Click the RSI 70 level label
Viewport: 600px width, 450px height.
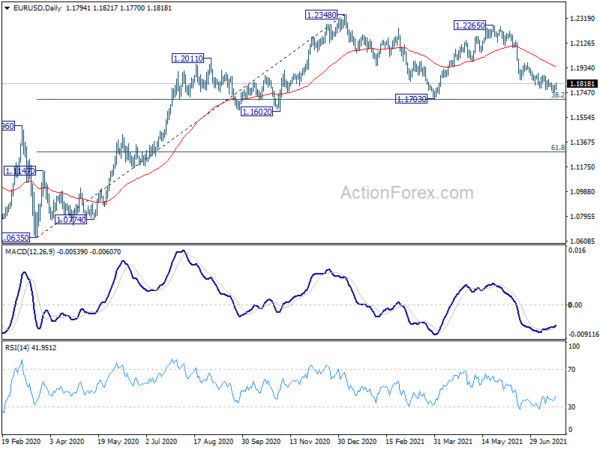[572, 370]
